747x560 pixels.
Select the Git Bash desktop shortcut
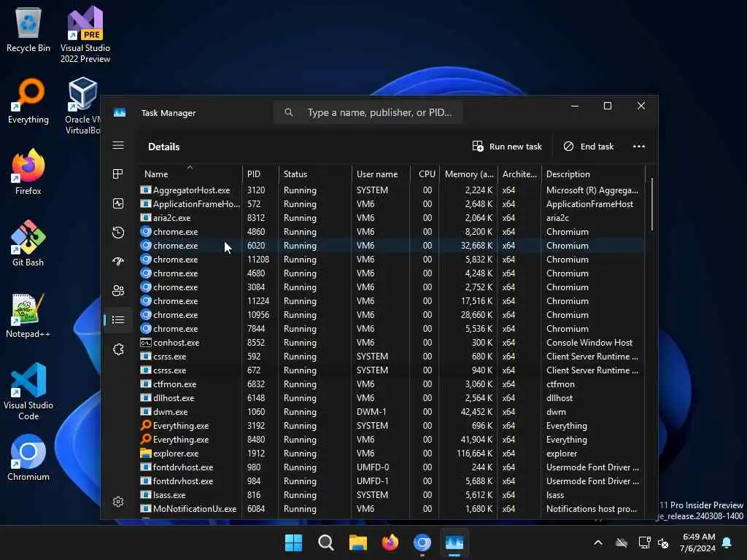[28, 244]
